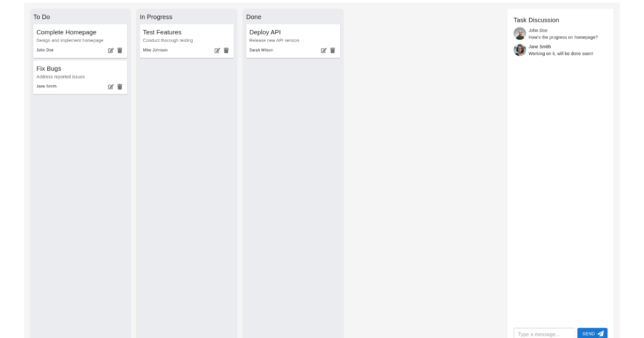Screen dimensions: 644x338
Task: Click the In Progress column header
Action: [x=156, y=17]
